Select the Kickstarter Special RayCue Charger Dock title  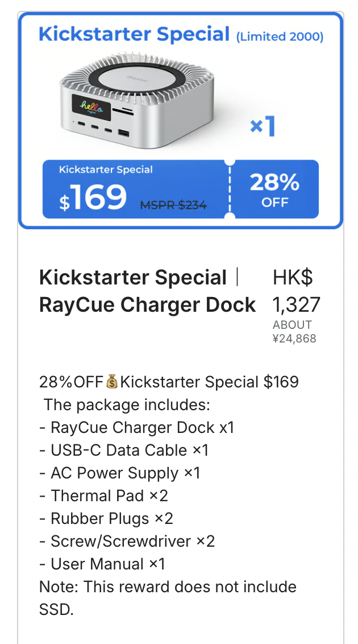coord(147,291)
